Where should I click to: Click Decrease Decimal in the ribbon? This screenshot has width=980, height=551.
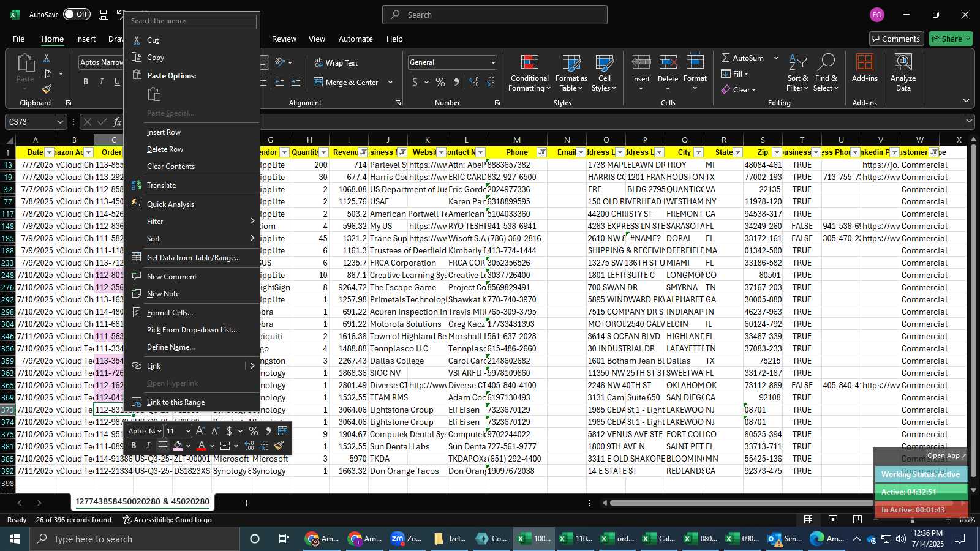490,82
